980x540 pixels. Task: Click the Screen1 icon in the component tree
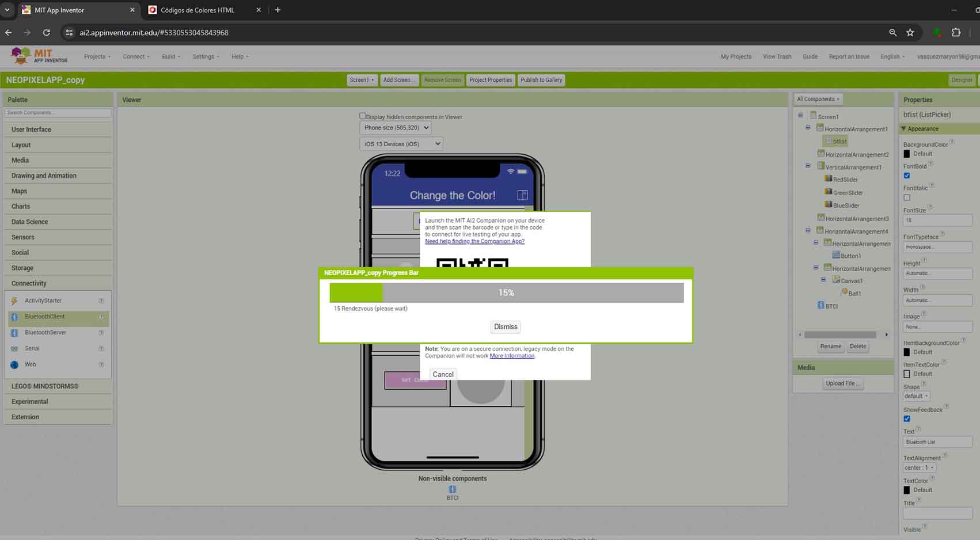[814, 116]
